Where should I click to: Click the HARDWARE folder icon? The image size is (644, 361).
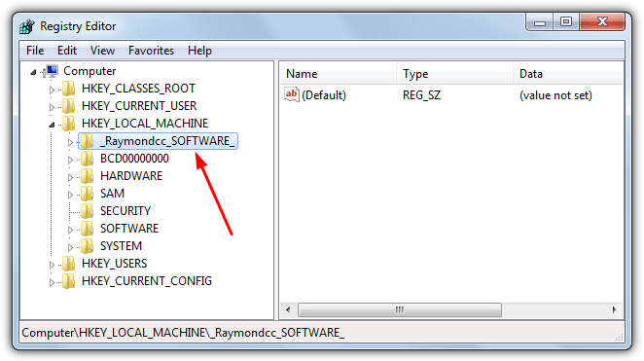[87, 176]
